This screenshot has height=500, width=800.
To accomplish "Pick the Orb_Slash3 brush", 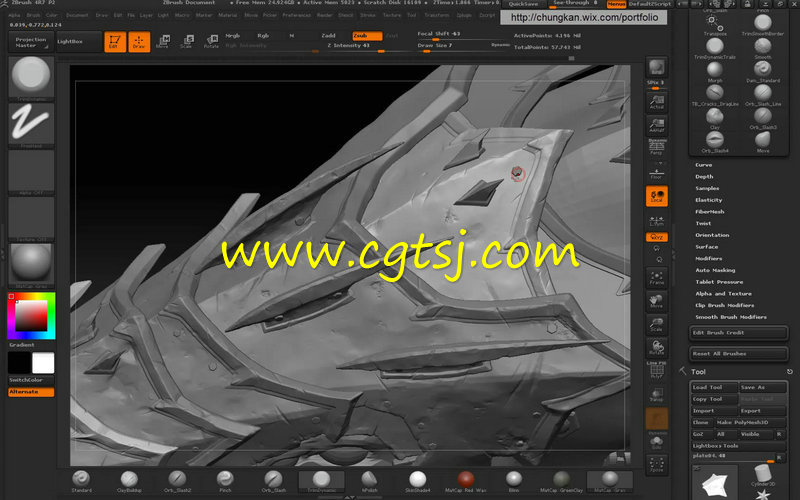I will point(763,118).
